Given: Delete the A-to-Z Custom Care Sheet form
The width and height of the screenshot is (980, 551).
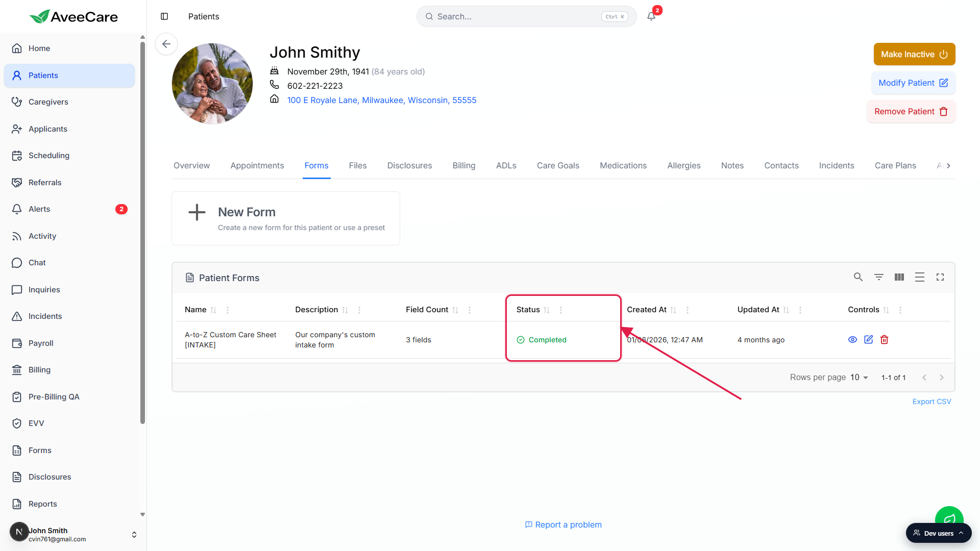Looking at the screenshot, I should click(x=884, y=340).
